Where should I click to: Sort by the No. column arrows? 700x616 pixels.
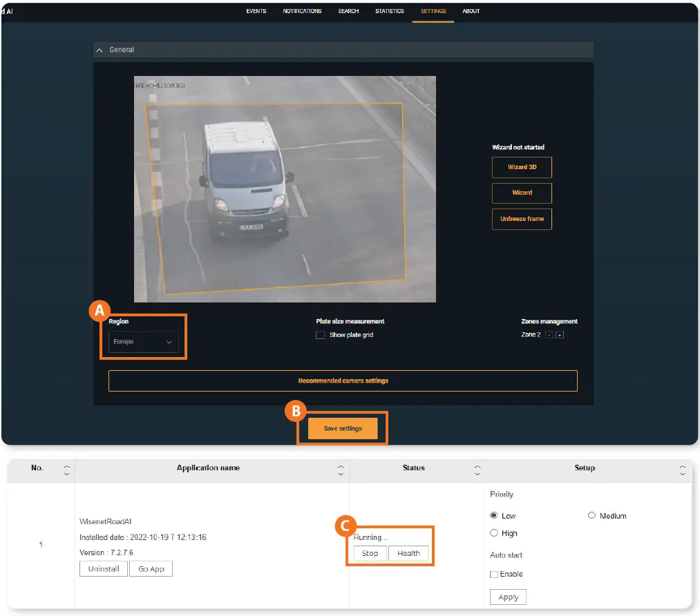(x=66, y=470)
